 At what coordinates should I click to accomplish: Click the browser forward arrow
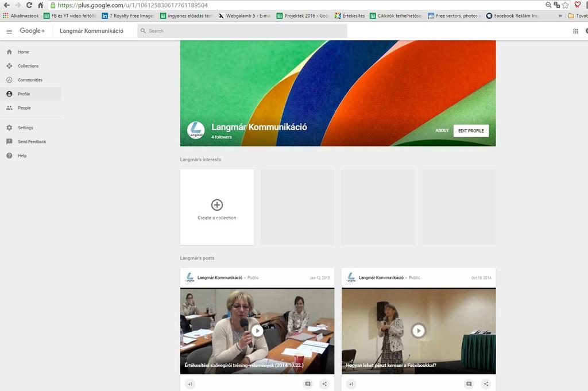[x=18, y=5]
